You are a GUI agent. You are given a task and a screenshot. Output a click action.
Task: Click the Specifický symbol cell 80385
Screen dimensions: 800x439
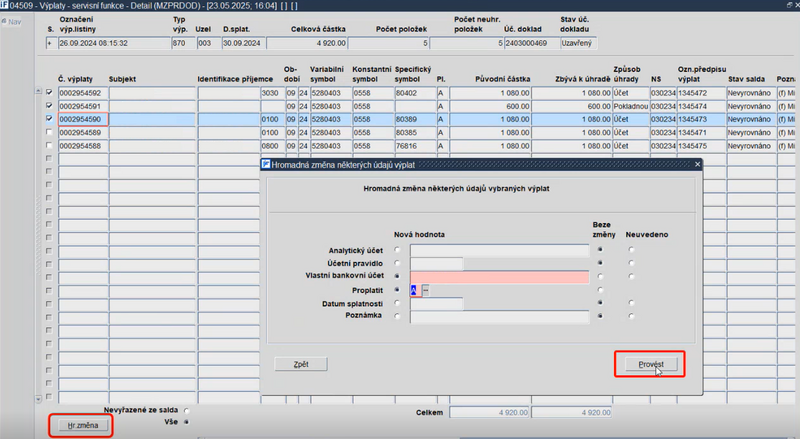415,132
